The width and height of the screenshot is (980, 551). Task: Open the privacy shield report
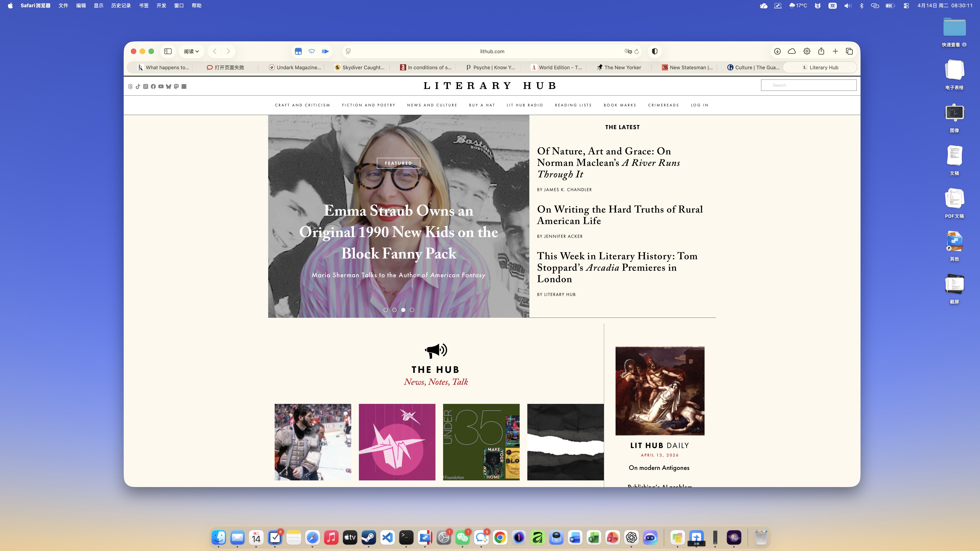654,51
